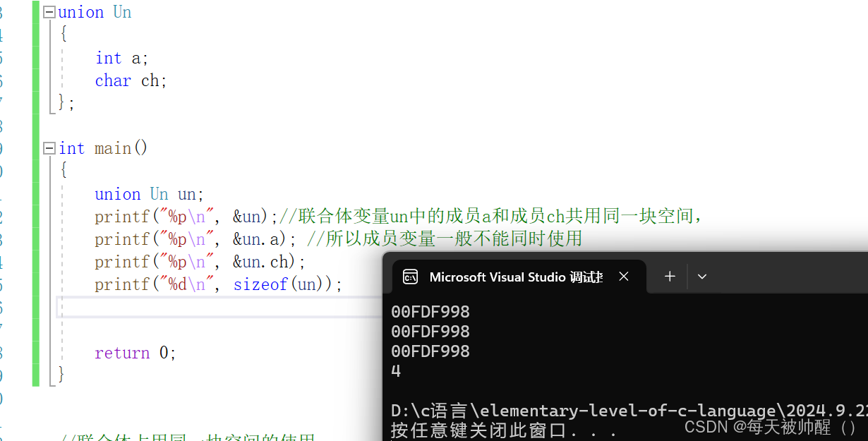Click the 'union Un un;' statement
This screenshot has width=868, height=441.
tap(149, 194)
